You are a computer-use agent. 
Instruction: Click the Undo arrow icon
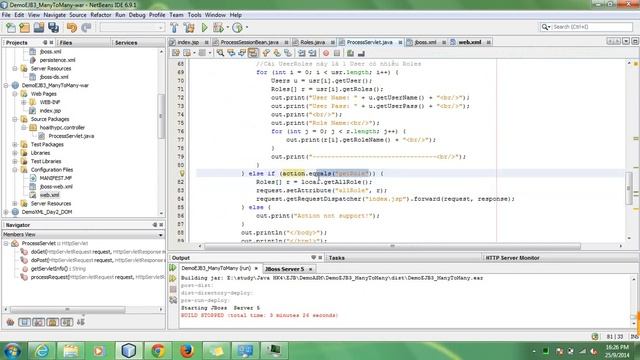click(x=72, y=28)
